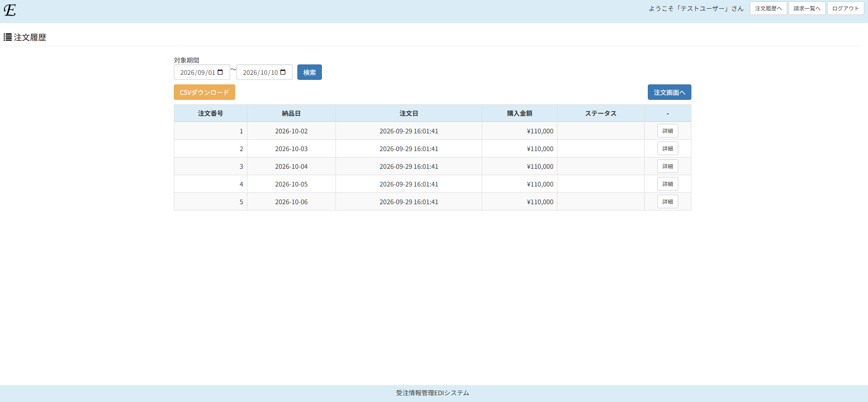Open calendar picker for start date 2026/09/01

[220, 72]
